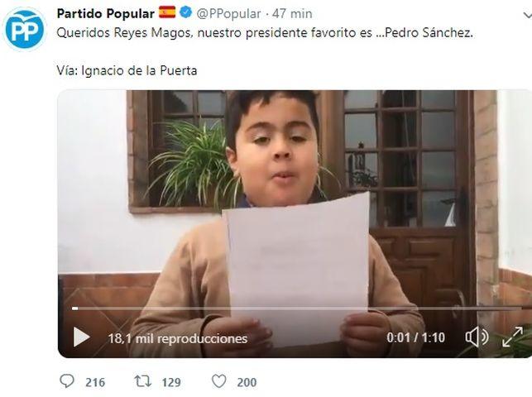This screenshot has width=532, height=397.
Task: Mute the video with the speaker icon
Action: tap(477, 337)
